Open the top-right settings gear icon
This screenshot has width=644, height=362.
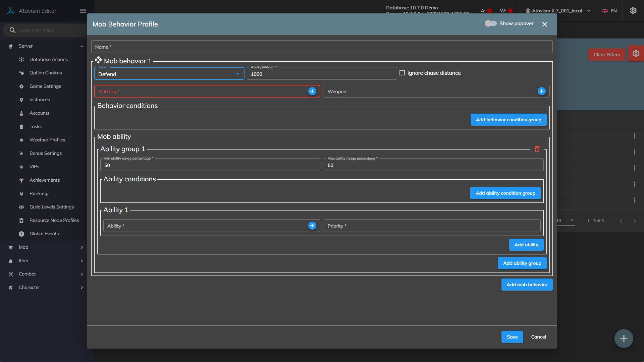(633, 11)
